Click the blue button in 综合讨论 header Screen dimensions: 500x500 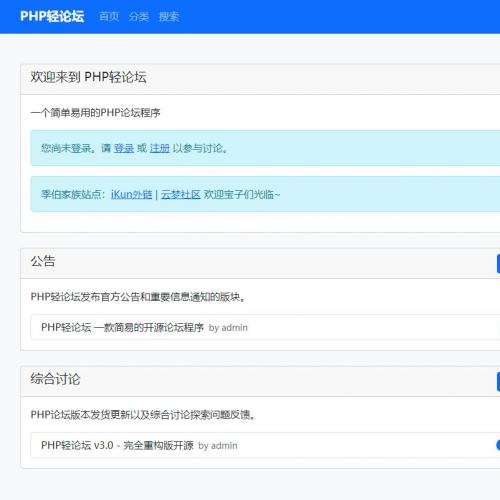(x=498, y=382)
